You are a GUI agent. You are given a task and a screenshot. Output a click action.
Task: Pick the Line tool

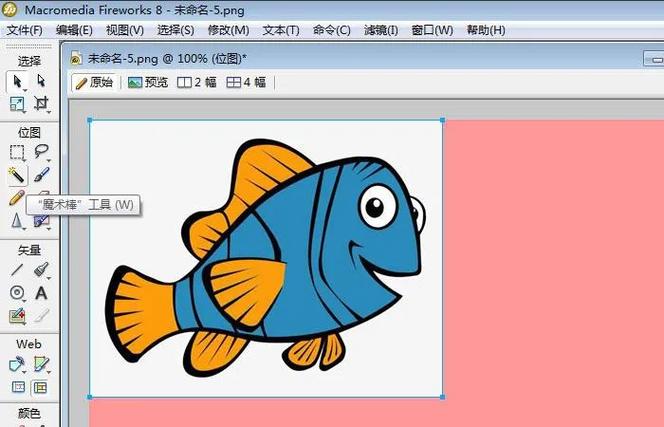pos(17,270)
